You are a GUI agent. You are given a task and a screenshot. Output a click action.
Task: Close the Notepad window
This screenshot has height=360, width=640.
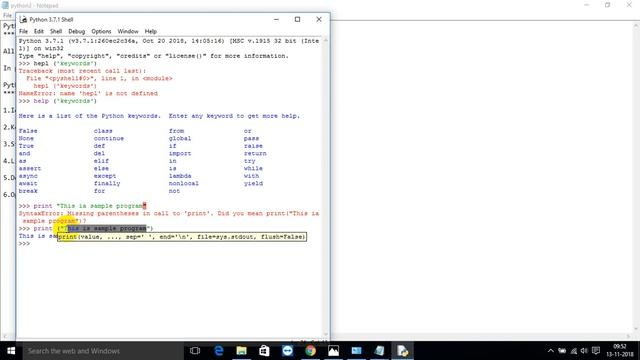629,5
